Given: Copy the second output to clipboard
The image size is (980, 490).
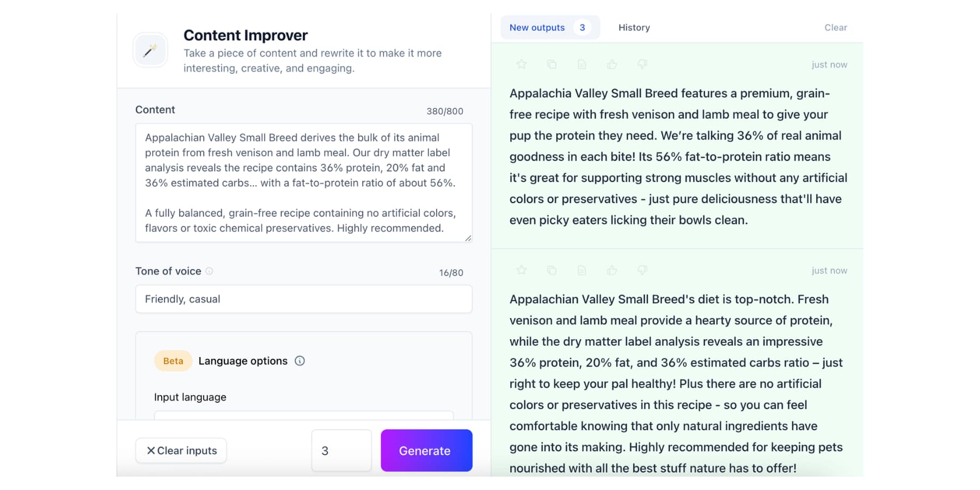Looking at the screenshot, I should pos(552,270).
